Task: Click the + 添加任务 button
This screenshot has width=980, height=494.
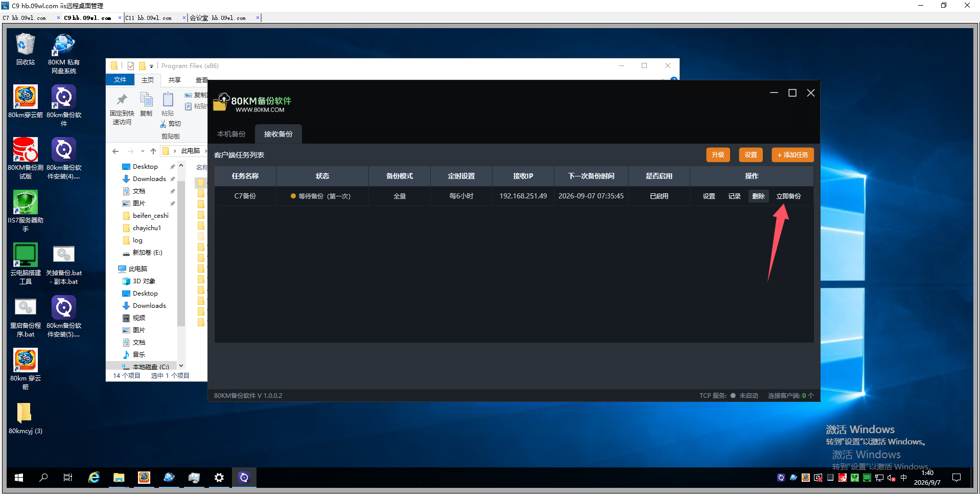Action: pyautogui.click(x=792, y=155)
